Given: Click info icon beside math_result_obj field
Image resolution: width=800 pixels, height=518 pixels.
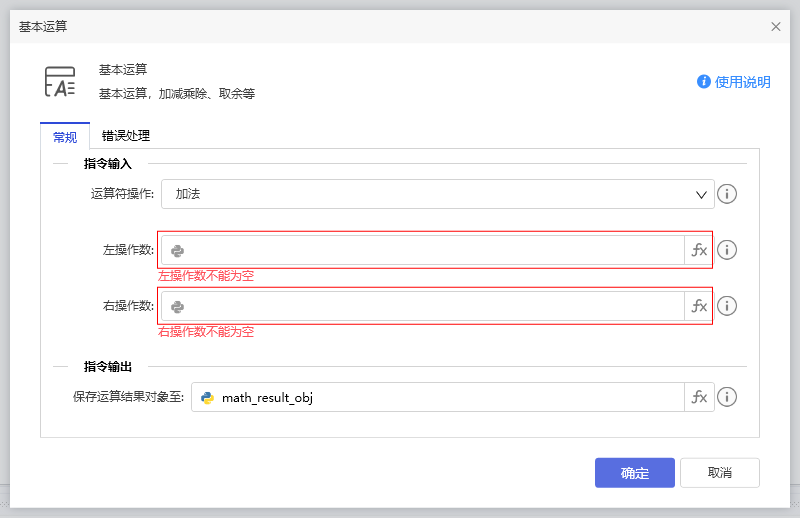Looking at the screenshot, I should 727,397.
